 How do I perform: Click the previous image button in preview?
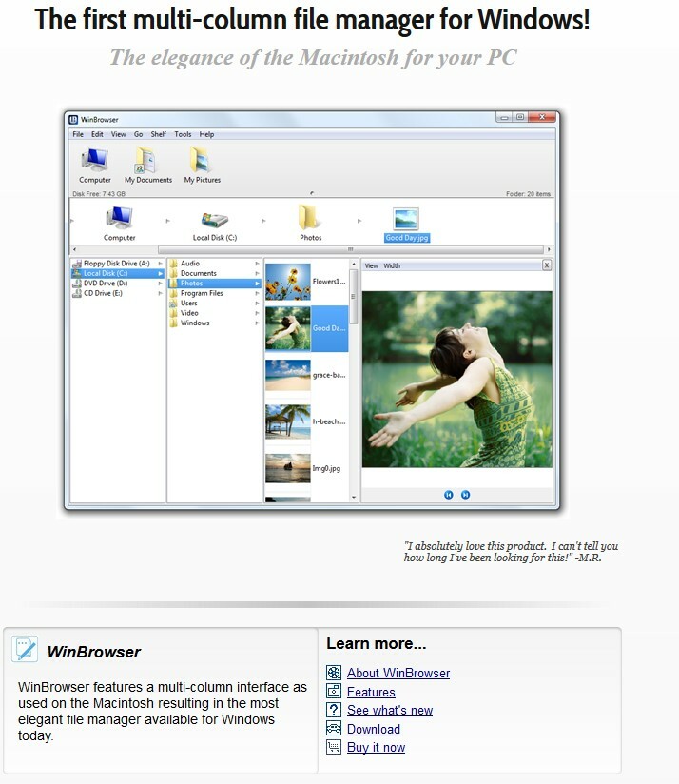[448, 495]
